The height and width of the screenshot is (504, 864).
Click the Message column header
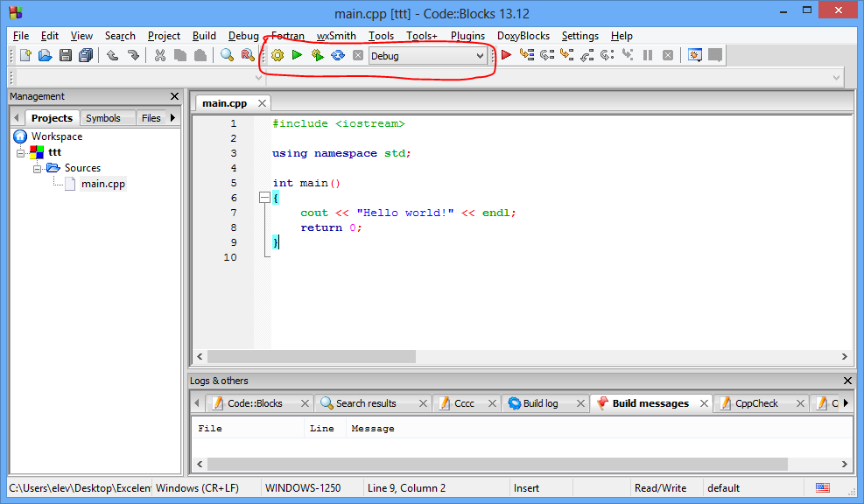[x=373, y=428]
